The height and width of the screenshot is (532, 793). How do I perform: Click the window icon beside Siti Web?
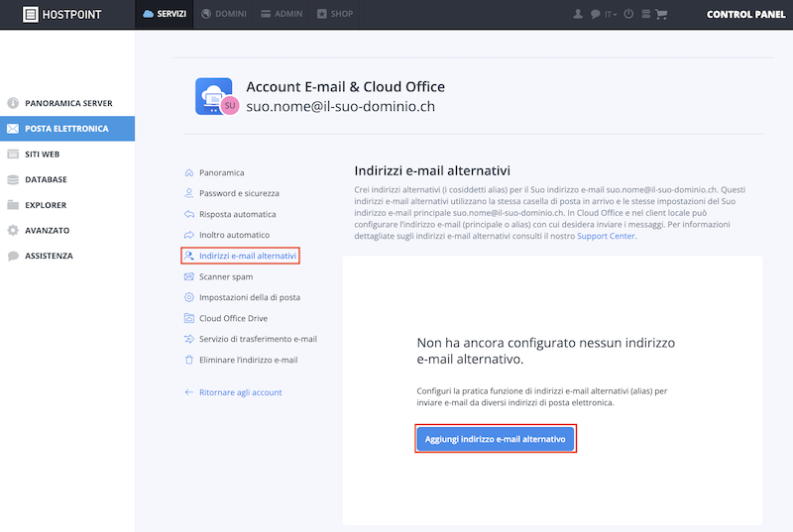tap(13, 155)
